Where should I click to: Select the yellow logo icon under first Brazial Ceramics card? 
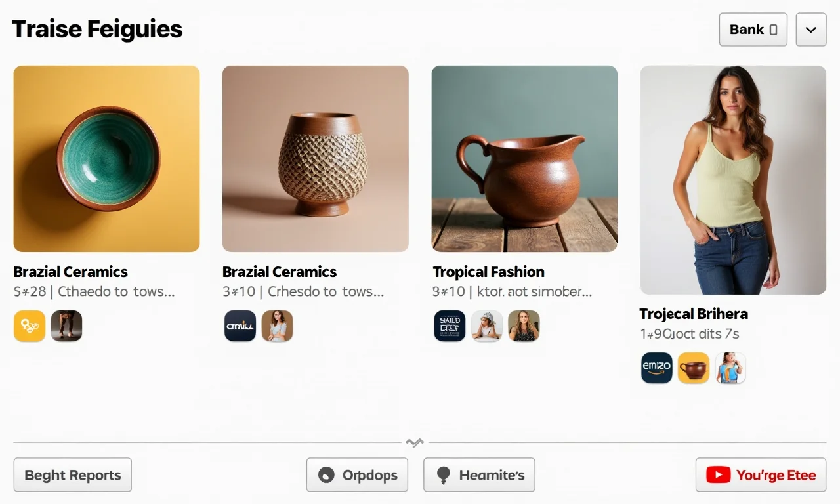point(29,326)
